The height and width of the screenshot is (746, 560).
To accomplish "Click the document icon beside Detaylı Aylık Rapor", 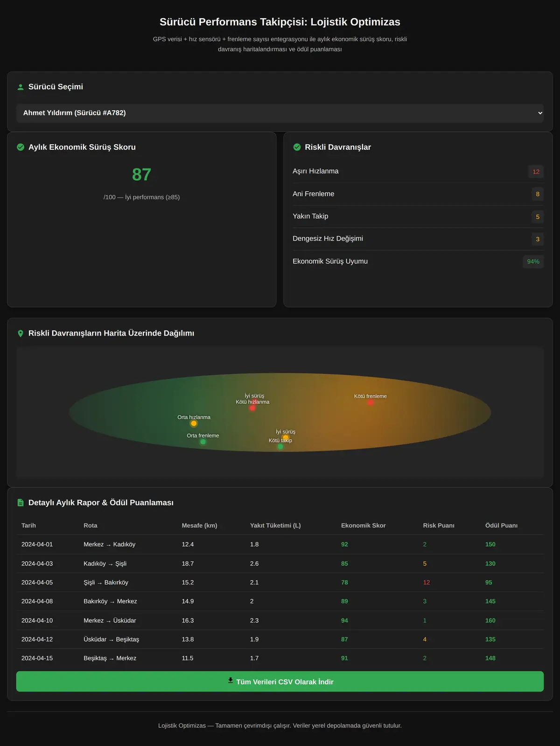I will point(21,503).
